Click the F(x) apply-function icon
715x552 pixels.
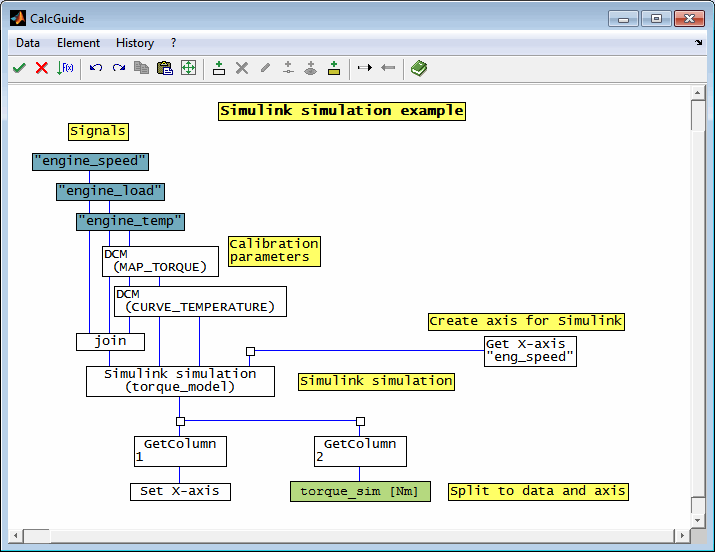pos(65,68)
